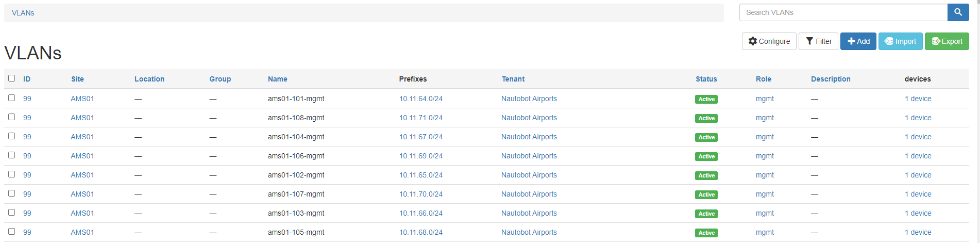This screenshot has height=243, width=980.
Task: Open the Filter panel
Action: tap(818, 41)
